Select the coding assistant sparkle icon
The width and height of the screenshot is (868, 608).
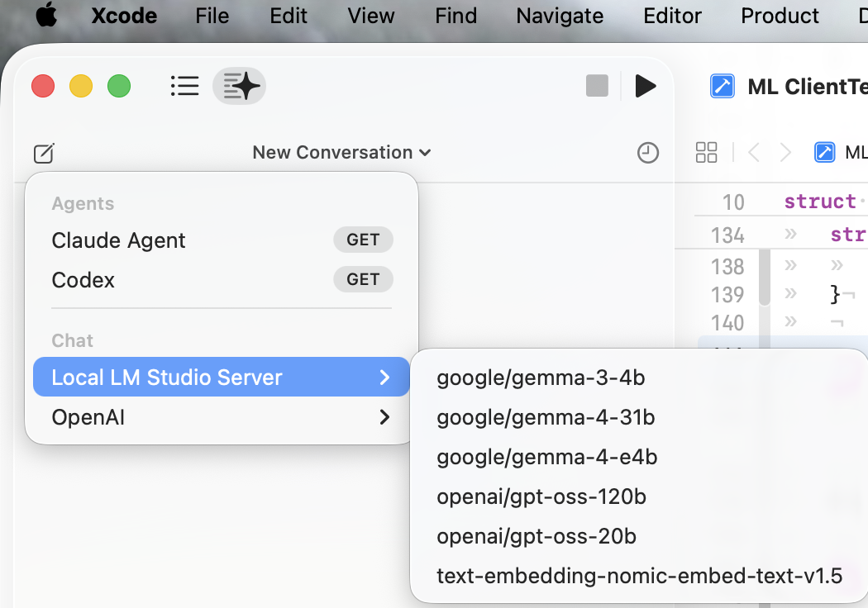[240, 86]
